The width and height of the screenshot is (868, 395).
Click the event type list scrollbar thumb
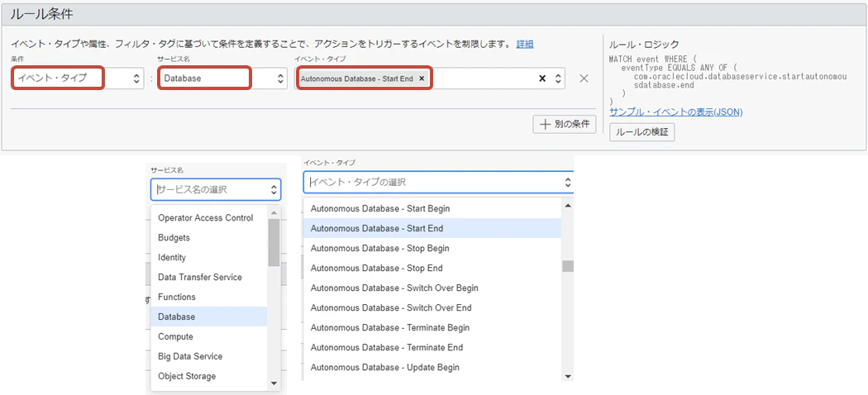click(567, 266)
